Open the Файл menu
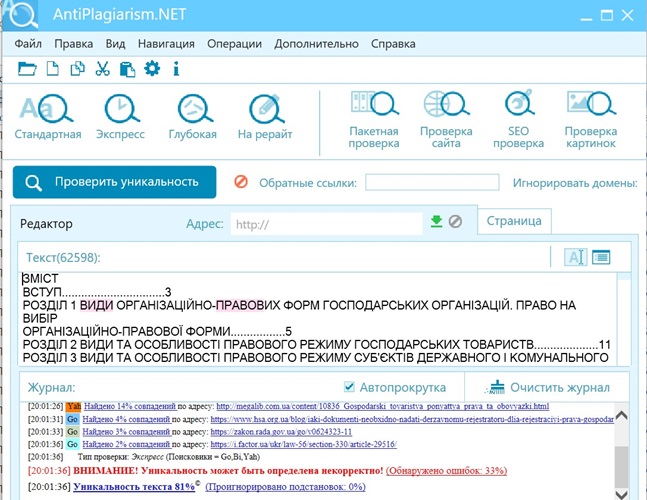Viewport: 647px width, 500px height. 28,44
